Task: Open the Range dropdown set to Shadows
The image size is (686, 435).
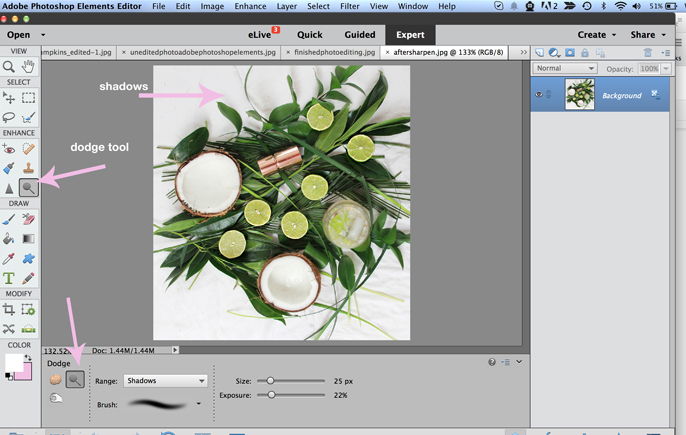Action: point(165,381)
